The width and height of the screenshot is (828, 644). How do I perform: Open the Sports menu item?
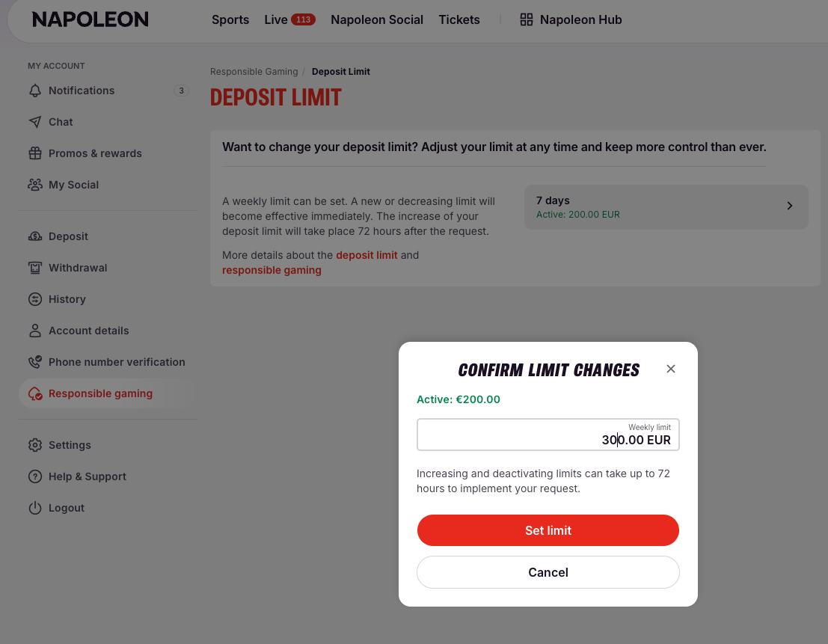pos(230,19)
